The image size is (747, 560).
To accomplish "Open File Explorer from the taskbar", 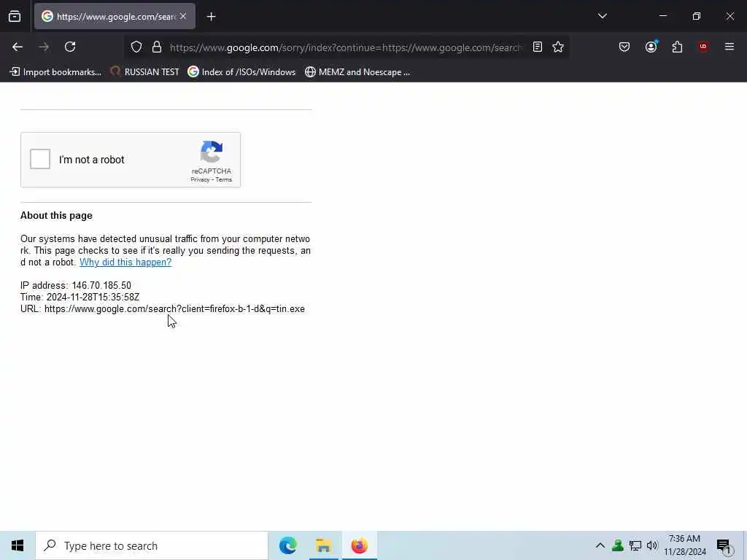I will [323, 545].
